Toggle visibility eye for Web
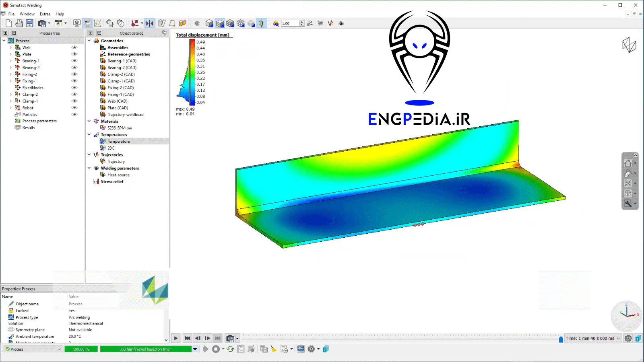 (x=74, y=47)
